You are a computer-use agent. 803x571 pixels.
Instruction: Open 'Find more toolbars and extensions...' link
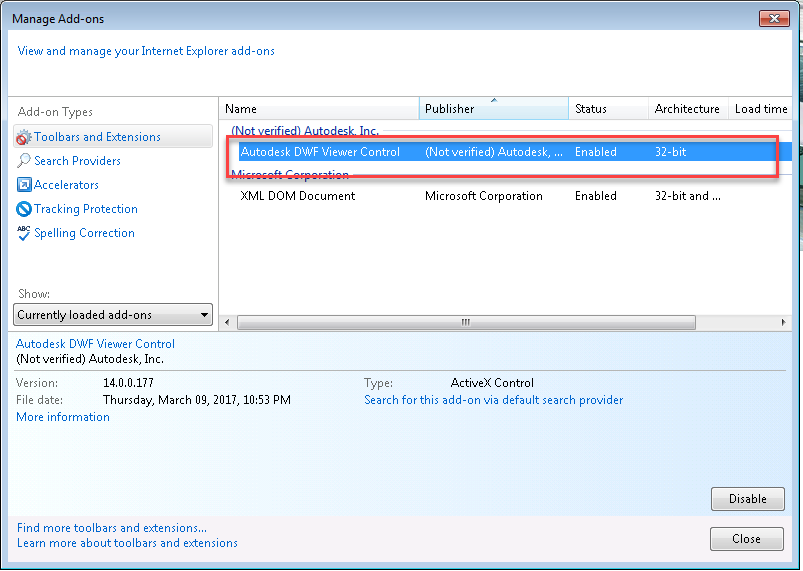pos(112,528)
